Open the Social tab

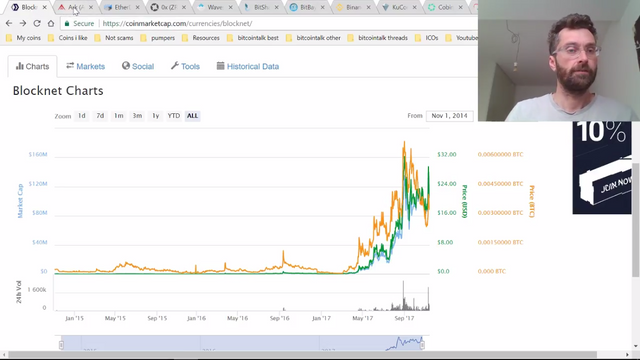(138, 66)
